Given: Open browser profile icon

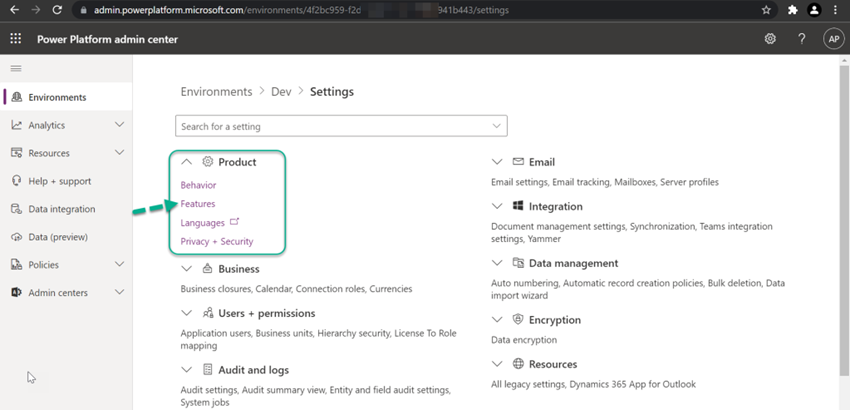Looking at the screenshot, I should (x=814, y=10).
